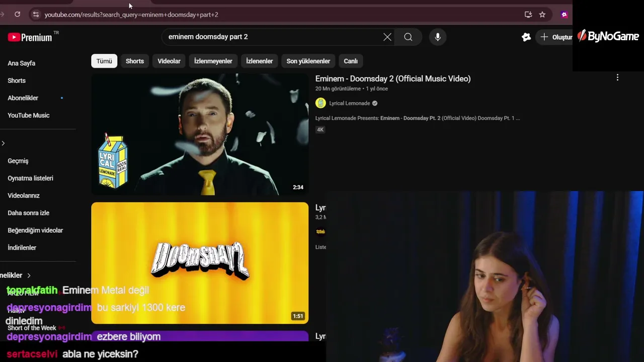Expand the sidebar section chevron above Geçmiş
The width and height of the screenshot is (644, 362).
click(x=3, y=143)
